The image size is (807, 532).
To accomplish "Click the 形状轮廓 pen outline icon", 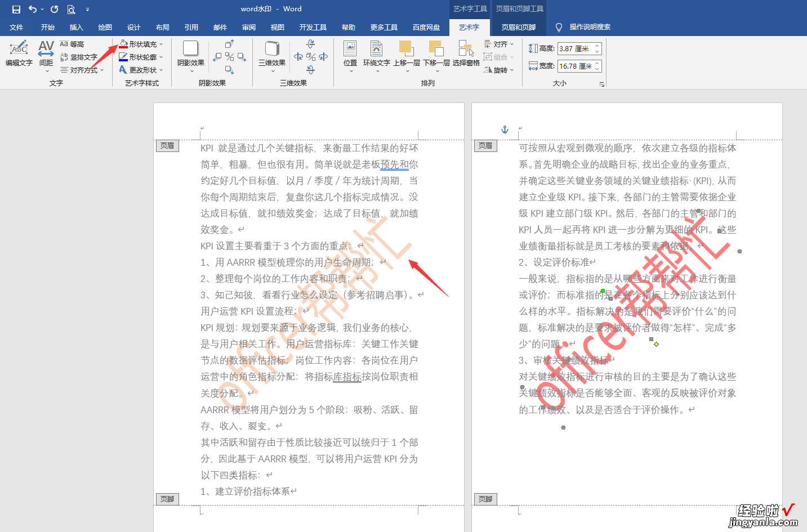I will [123, 57].
